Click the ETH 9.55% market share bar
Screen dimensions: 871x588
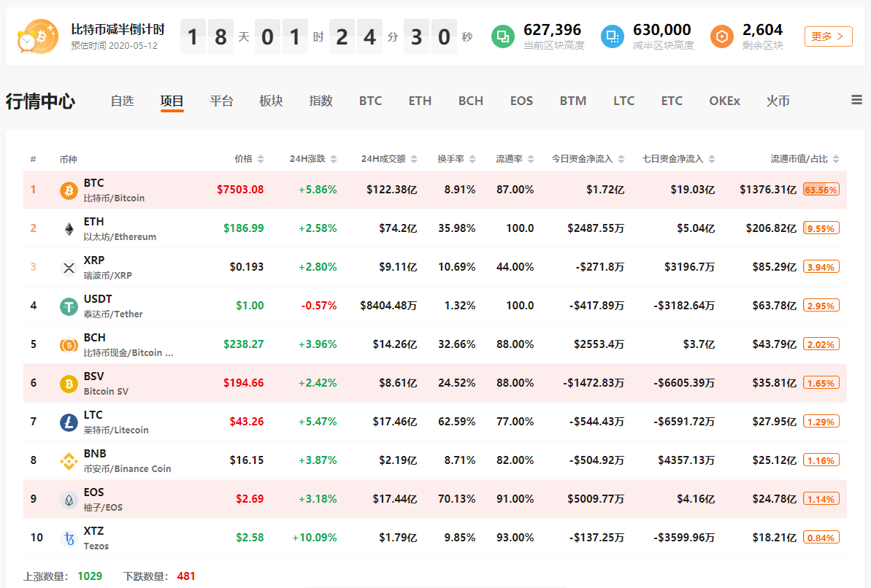click(x=821, y=228)
